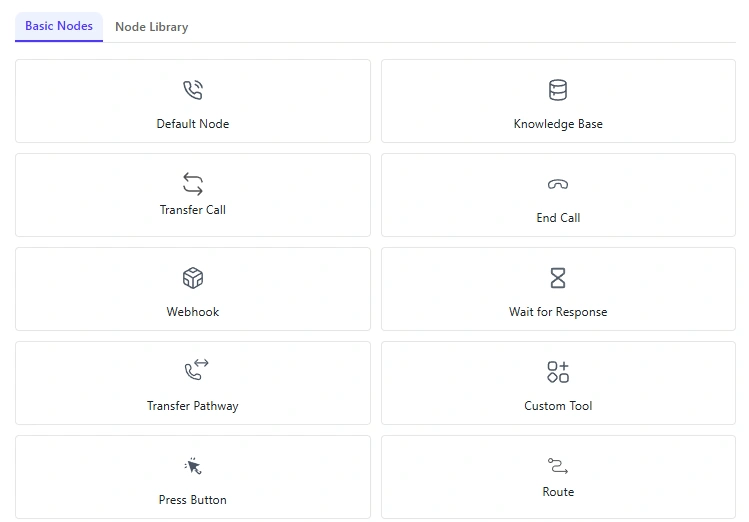
Task: Click the Webhook cube icon
Action: click(x=193, y=278)
